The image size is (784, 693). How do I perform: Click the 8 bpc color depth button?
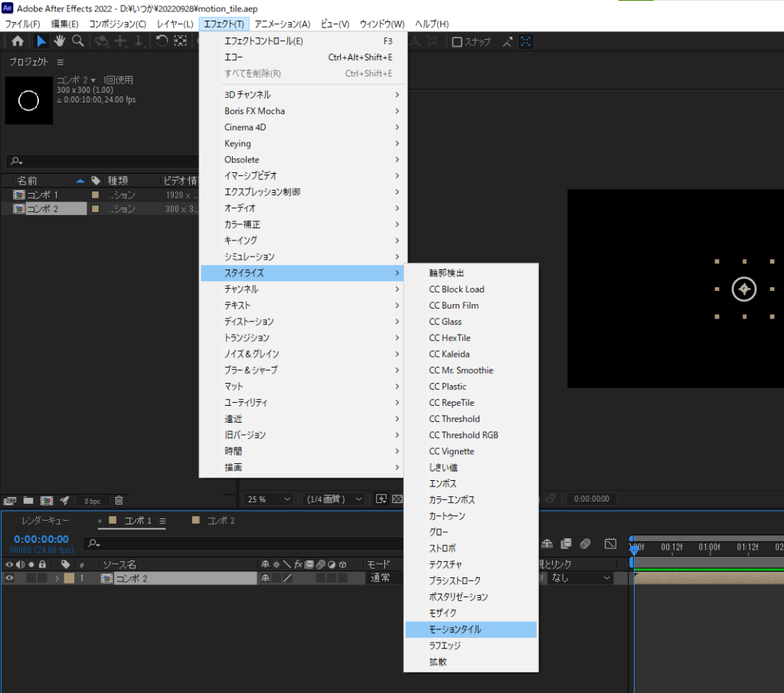tap(92, 501)
